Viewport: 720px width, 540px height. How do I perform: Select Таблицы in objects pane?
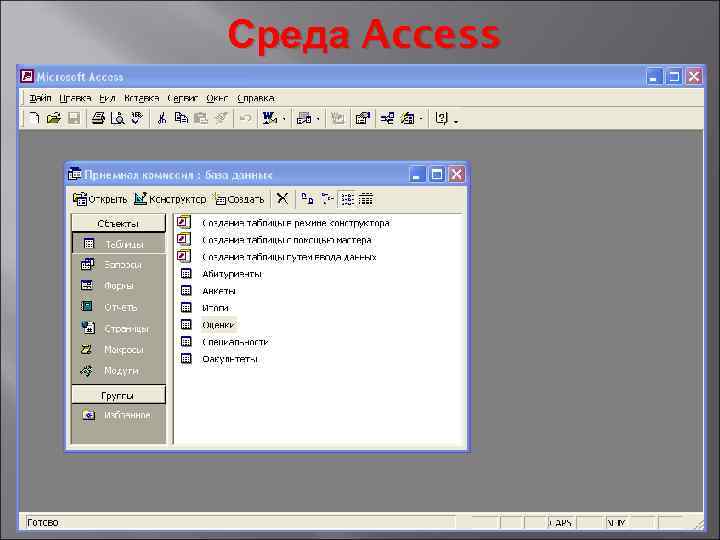[118, 244]
